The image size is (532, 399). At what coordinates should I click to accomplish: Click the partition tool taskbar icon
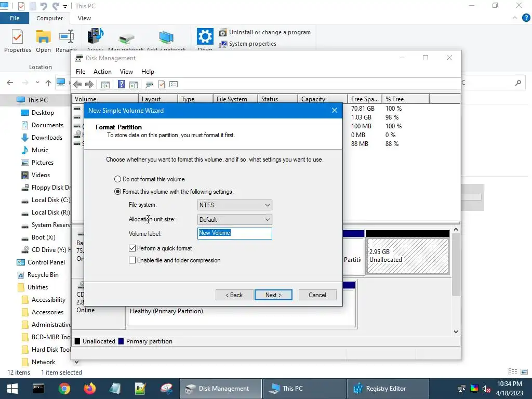pos(166,389)
